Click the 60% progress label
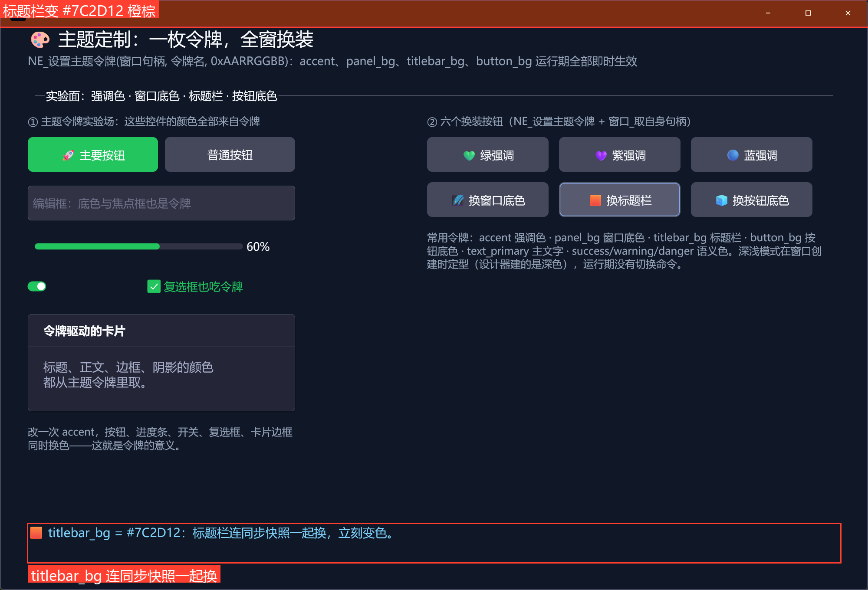 tap(258, 247)
